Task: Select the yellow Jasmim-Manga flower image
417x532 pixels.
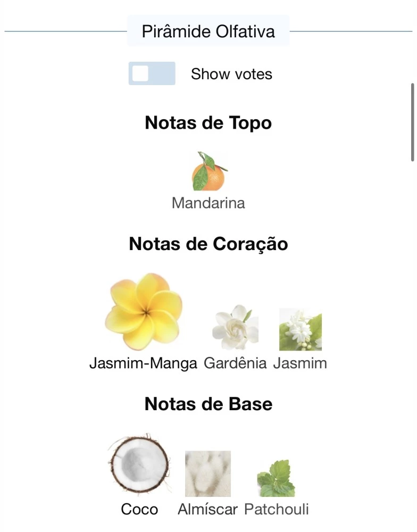Action: (x=144, y=311)
